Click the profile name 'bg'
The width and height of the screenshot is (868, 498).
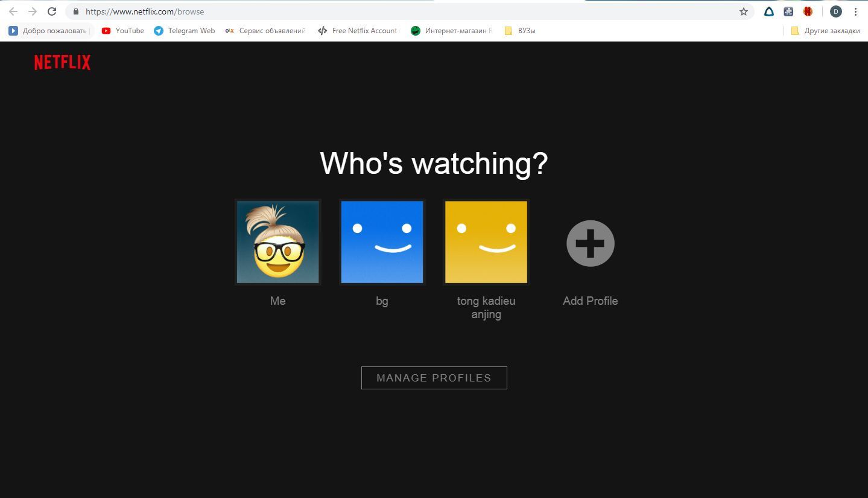tap(382, 301)
